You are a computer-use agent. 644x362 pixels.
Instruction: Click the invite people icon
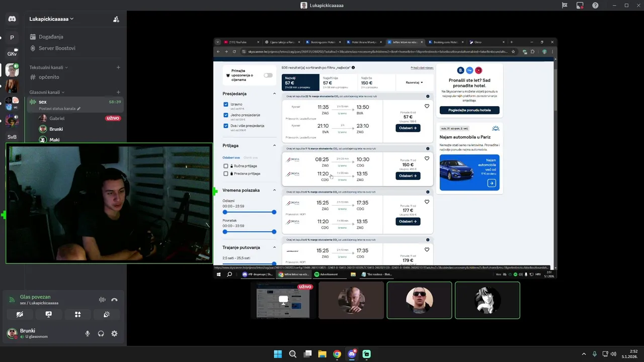[x=116, y=19]
